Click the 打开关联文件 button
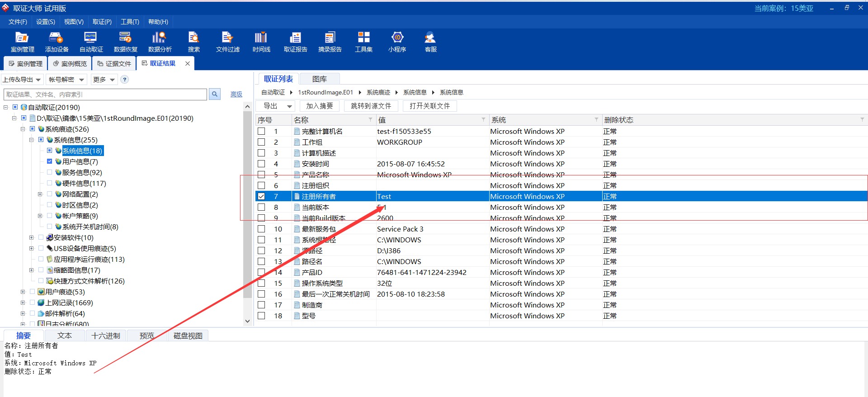Screen dimensions: 868x397 [x=429, y=106]
